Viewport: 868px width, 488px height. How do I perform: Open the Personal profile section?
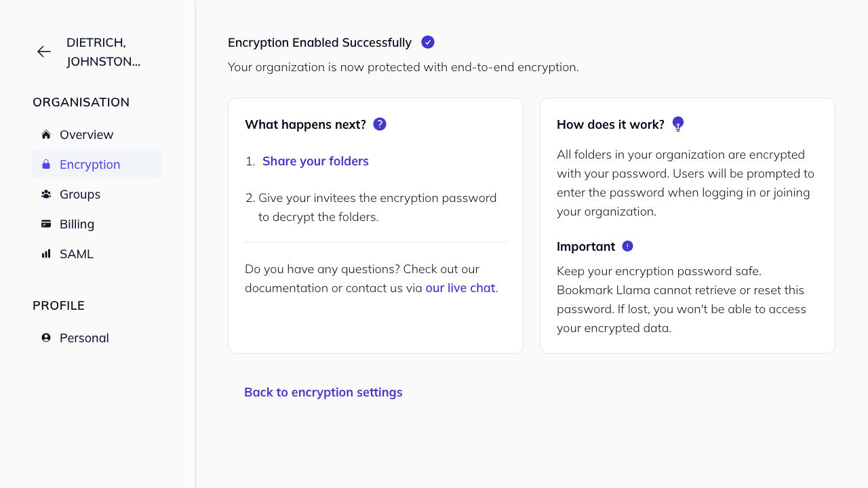pos(84,338)
